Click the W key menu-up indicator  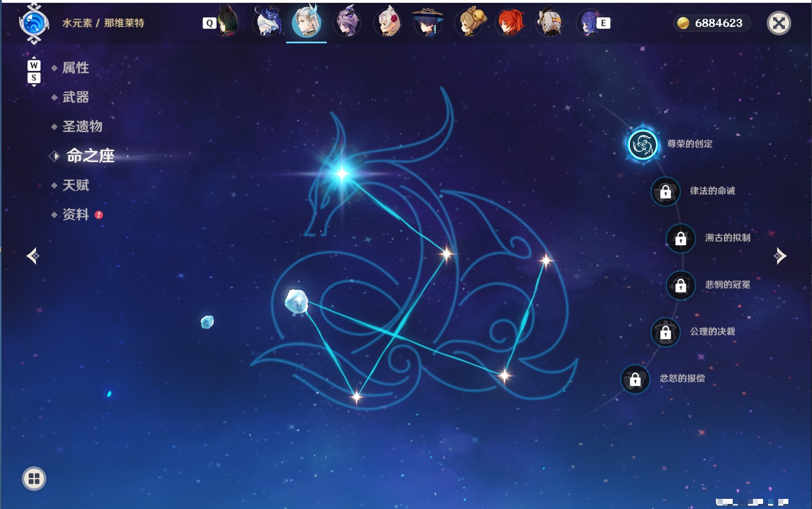[x=34, y=65]
